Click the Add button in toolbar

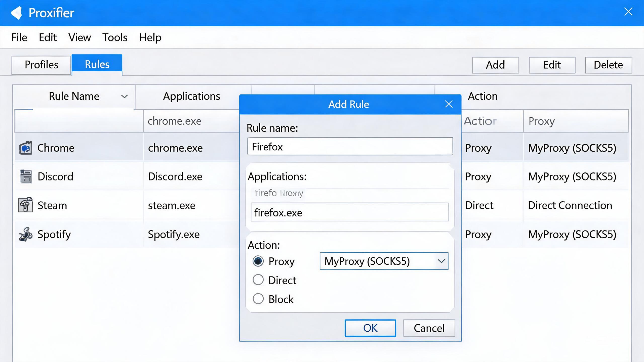click(x=496, y=65)
